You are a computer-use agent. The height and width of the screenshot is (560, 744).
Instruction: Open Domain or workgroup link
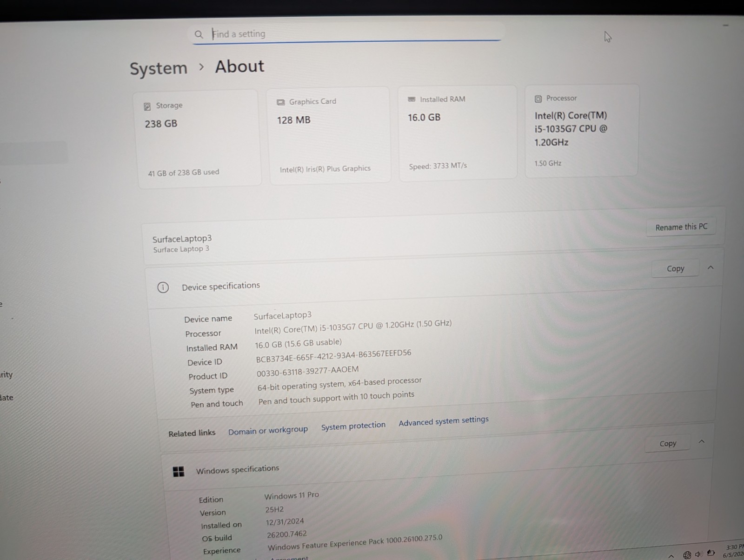(x=268, y=431)
